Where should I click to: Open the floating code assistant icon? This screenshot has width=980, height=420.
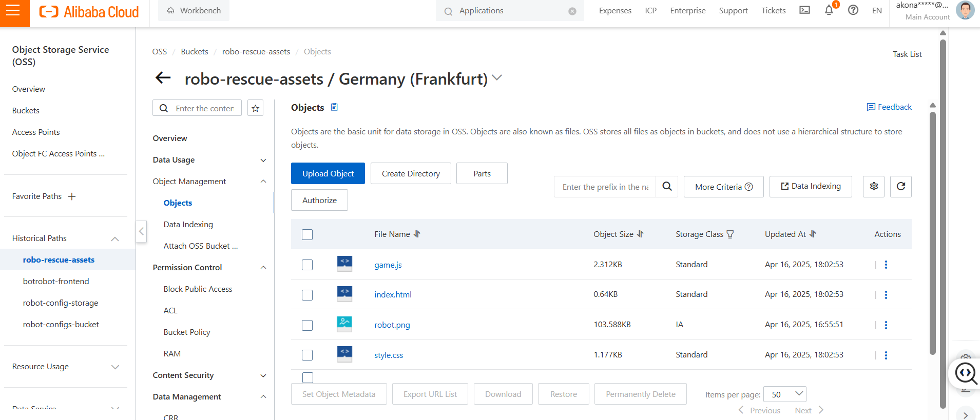click(x=966, y=373)
